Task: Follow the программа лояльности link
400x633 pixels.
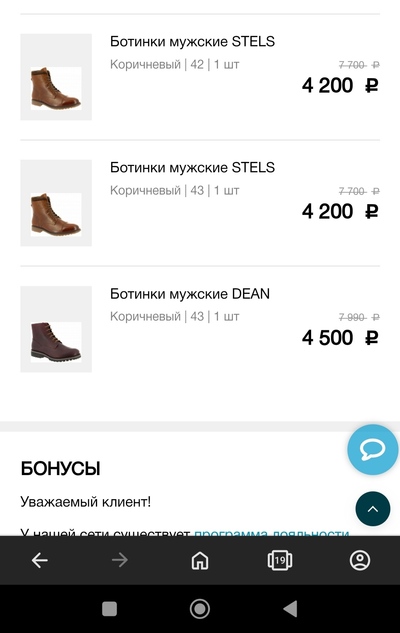Action: [x=272, y=532]
